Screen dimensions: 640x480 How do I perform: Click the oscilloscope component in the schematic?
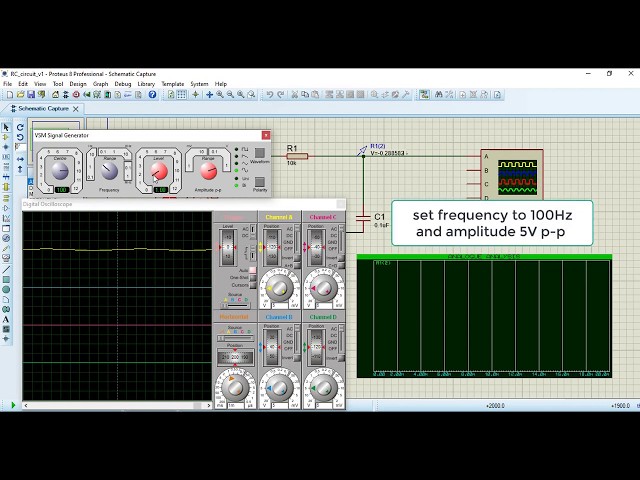tap(512, 175)
